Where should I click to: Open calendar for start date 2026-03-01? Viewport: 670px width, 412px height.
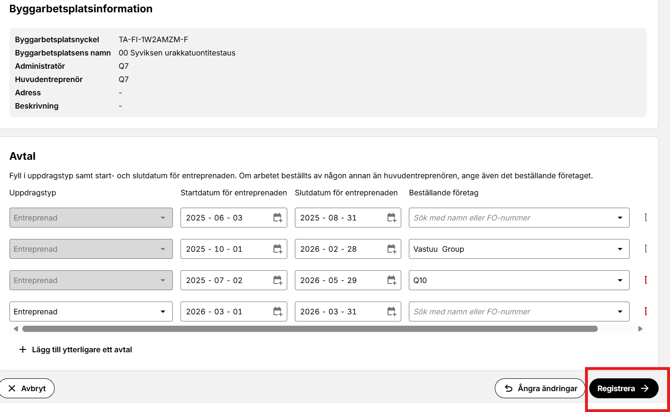[x=277, y=312]
